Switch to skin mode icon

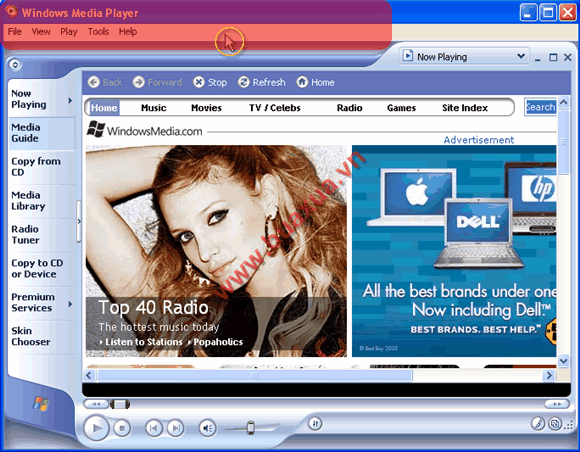[555, 423]
